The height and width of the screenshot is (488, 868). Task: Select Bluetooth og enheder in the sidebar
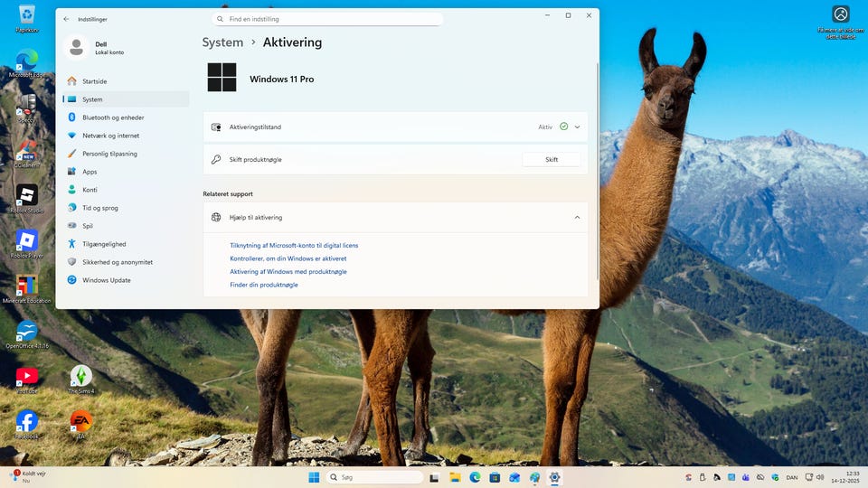pyautogui.click(x=113, y=117)
